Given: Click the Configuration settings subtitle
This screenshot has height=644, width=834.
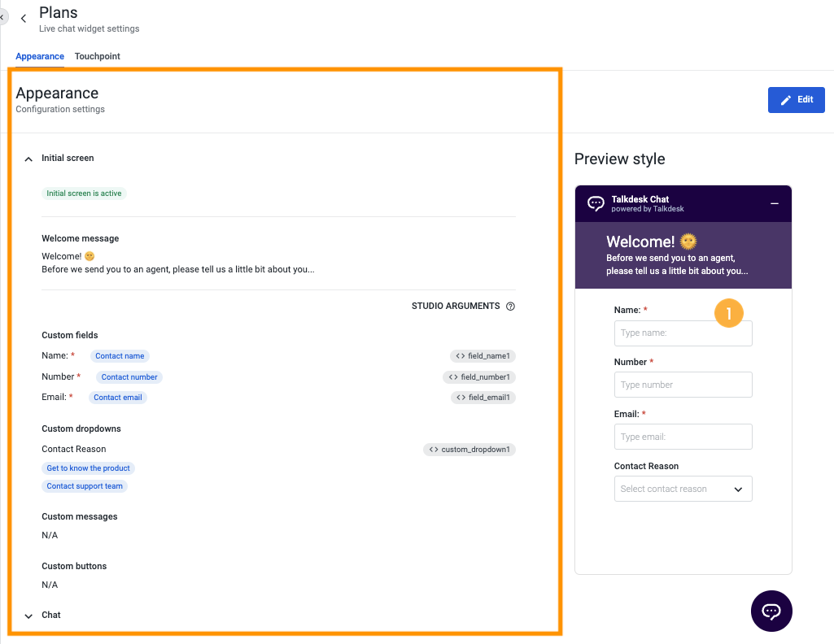Looking at the screenshot, I should pyautogui.click(x=60, y=109).
